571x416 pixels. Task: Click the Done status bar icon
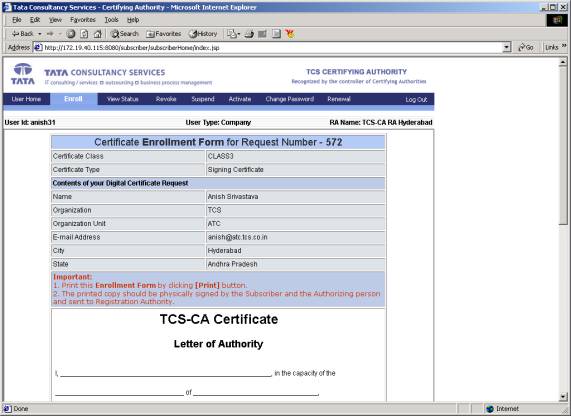coord(7,409)
